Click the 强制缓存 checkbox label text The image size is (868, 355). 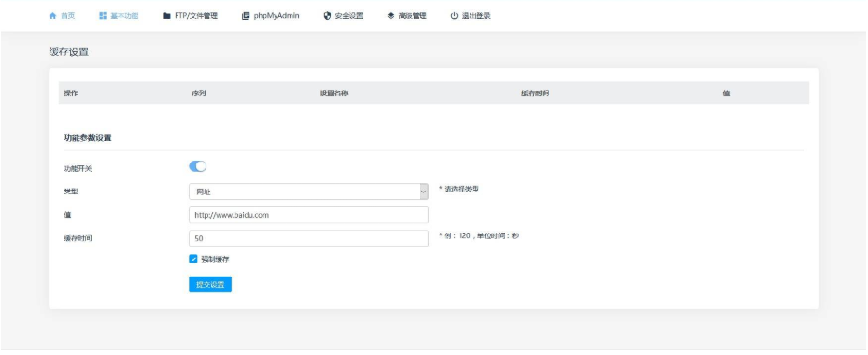[215, 259]
